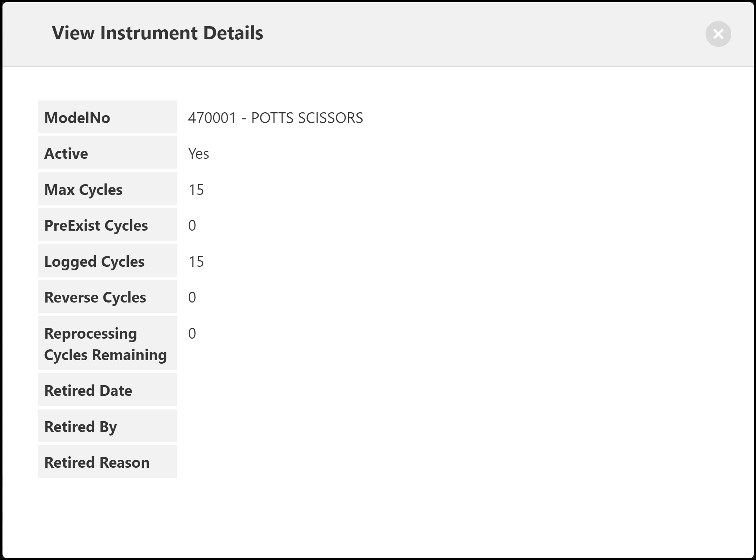Select the Max Cycles label
The image size is (756, 560).
pos(83,190)
